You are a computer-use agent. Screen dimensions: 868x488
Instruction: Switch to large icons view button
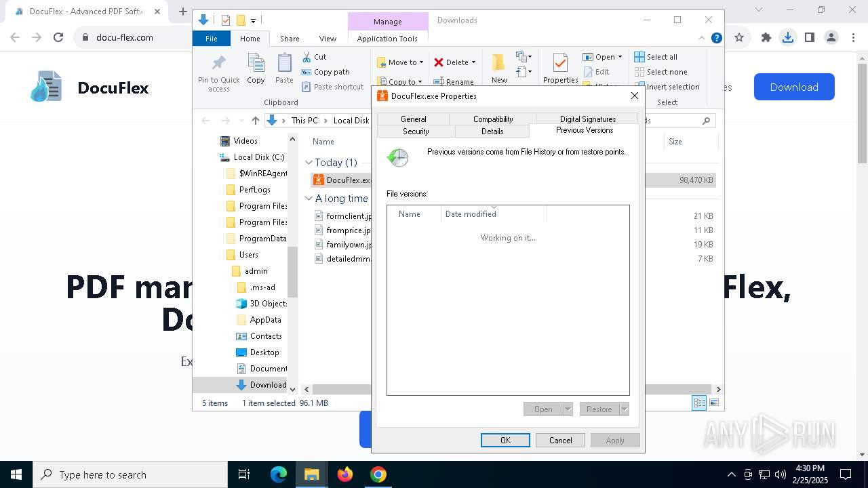tap(713, 403)
